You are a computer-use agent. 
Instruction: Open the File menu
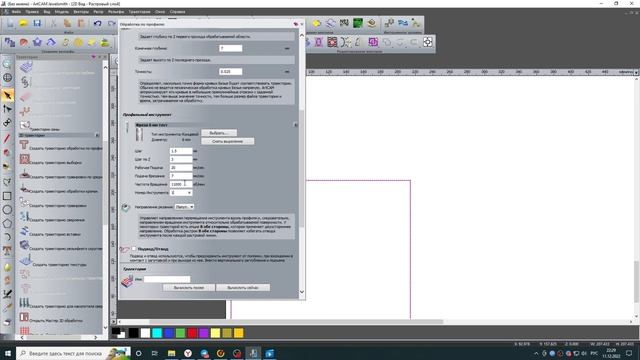16,12
